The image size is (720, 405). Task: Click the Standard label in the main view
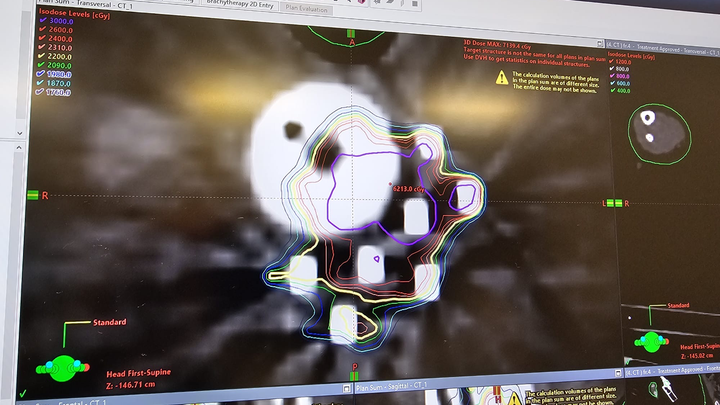(x=110, y=322)
